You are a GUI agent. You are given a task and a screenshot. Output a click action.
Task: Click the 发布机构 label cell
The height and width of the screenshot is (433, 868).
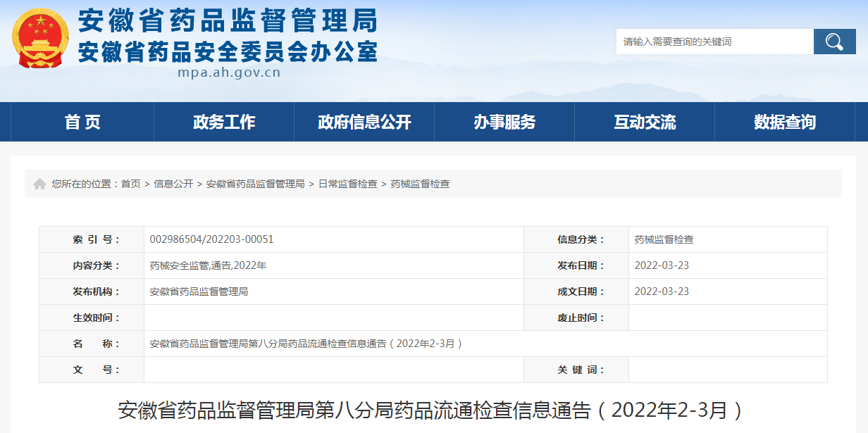click(92, 291)
